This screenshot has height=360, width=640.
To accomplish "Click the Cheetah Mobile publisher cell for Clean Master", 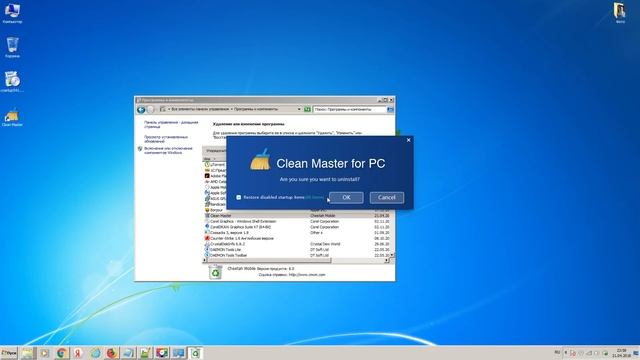I will pos(322,216).
